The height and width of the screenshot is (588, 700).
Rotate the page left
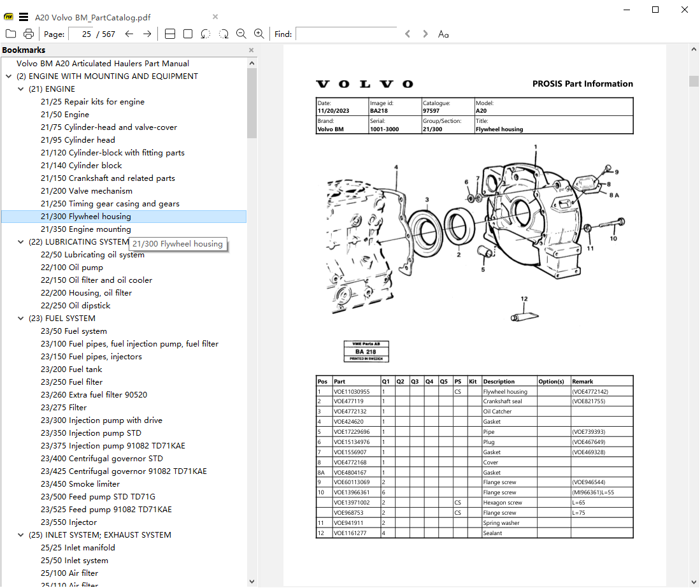tap(205, 34)
